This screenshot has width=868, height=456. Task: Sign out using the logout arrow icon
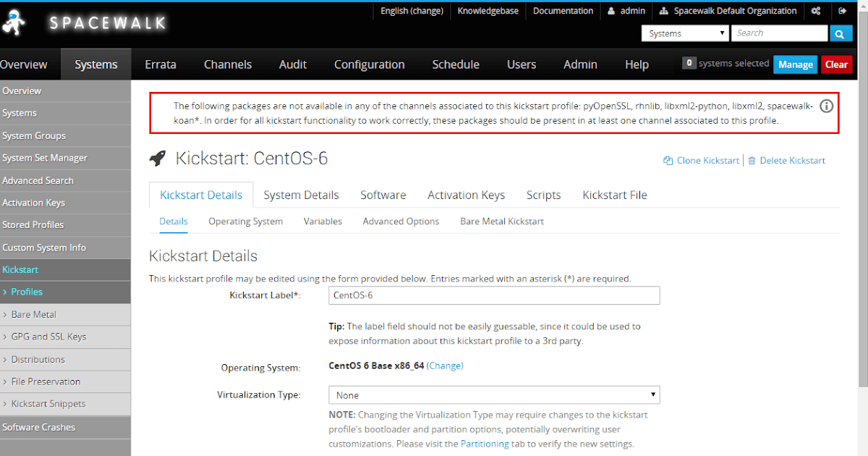(x=842, y=11)
